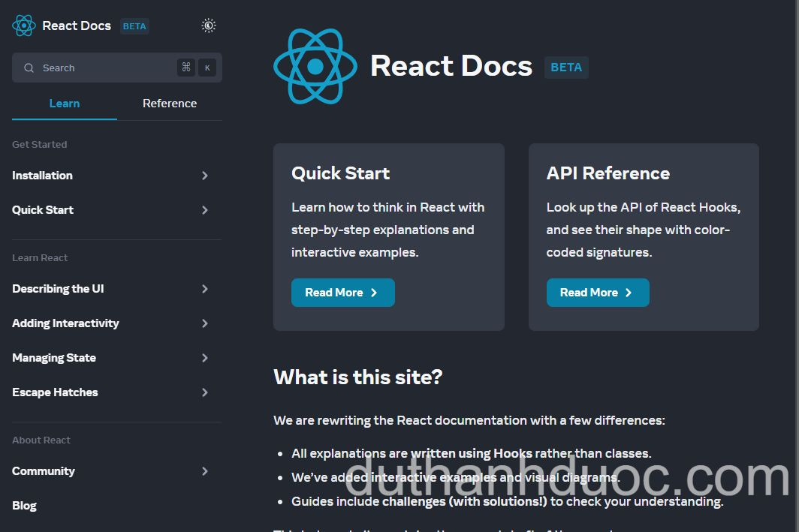Screen dimensions: 799x532
Task: Click bullet about interactive examples and diagrams
Action: pyautogui.click(x=456, y=477)
